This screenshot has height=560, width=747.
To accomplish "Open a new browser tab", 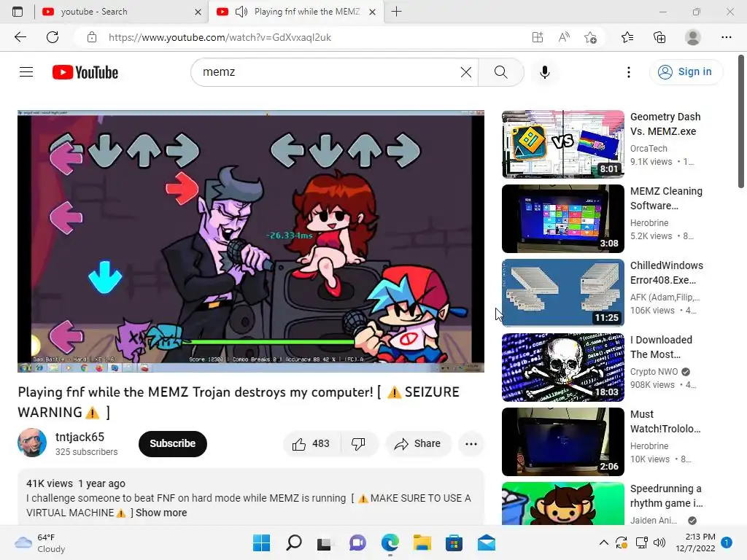I will pyautogui.click(x=396, y=12).
